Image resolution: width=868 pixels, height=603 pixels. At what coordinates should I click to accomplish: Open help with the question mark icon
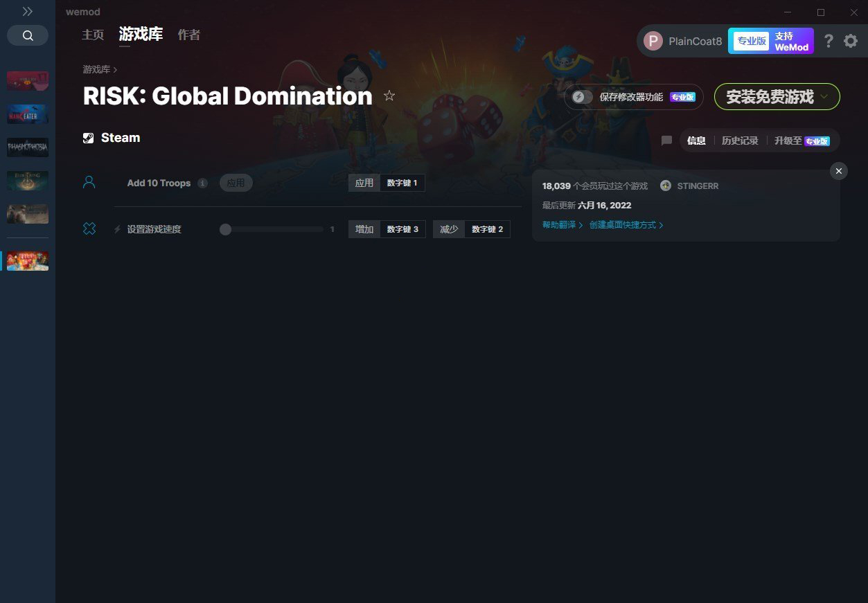[829, 41]
